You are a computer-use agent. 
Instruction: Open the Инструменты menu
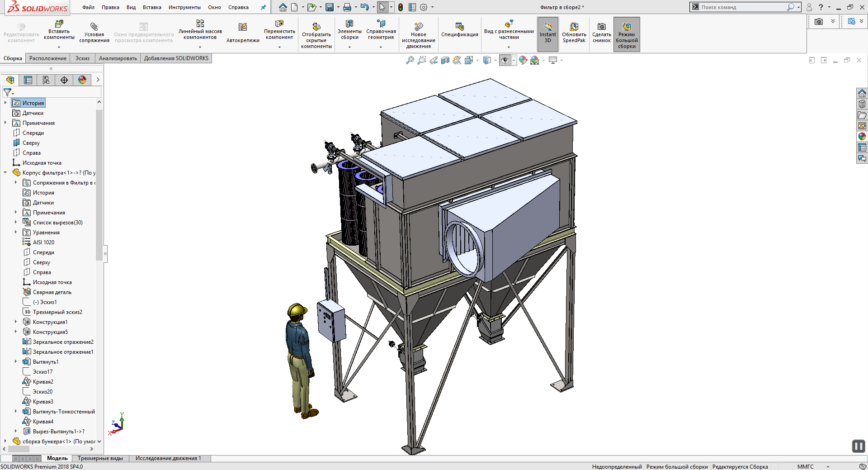click(184, 7)
